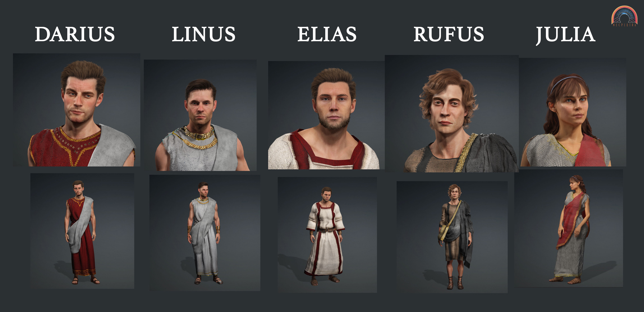Open Darius's full-body red tunic render
This screenshot has width=644, height=312.
(x=82, y=231)
